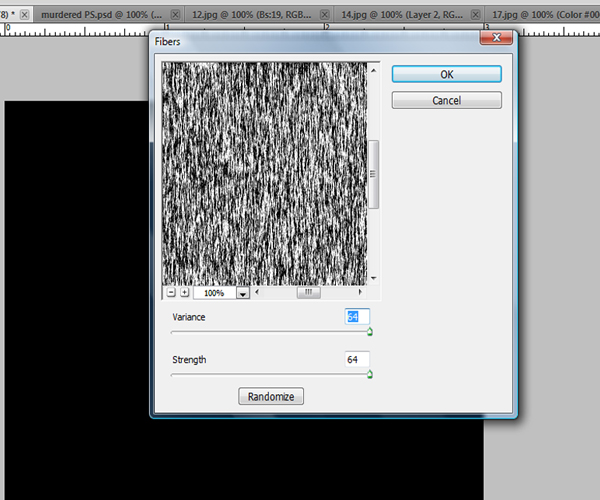The image size is (600, 500).
Task: Click the zoom out minus button under preview
Action: [x=171, y=293]
